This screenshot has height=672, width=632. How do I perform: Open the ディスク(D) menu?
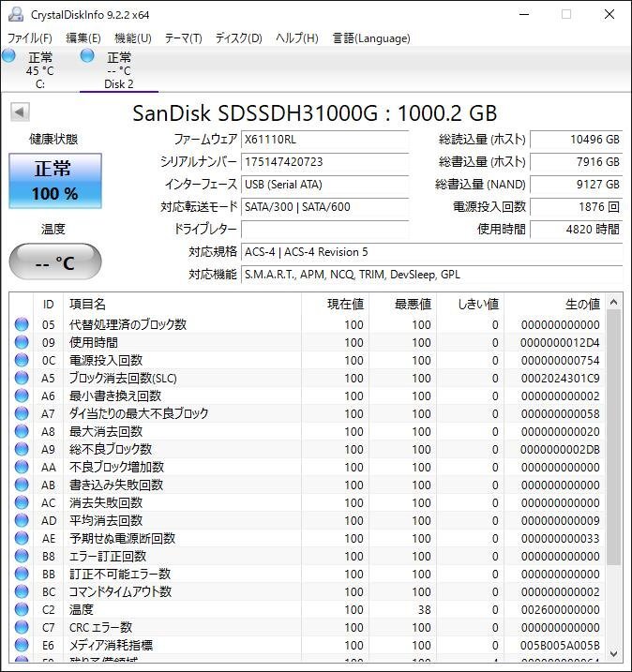(x=239, y=38)
